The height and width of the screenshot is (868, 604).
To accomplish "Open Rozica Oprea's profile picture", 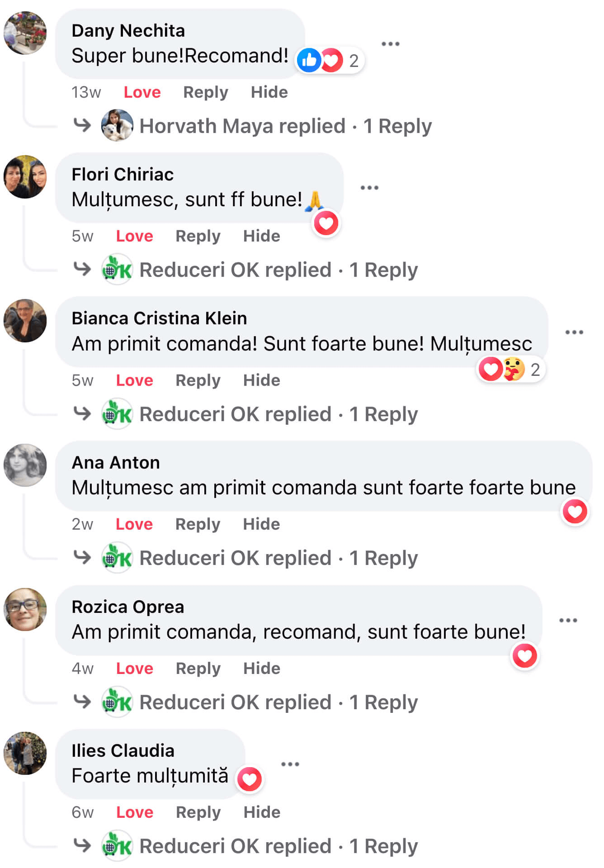I will 25,609.
